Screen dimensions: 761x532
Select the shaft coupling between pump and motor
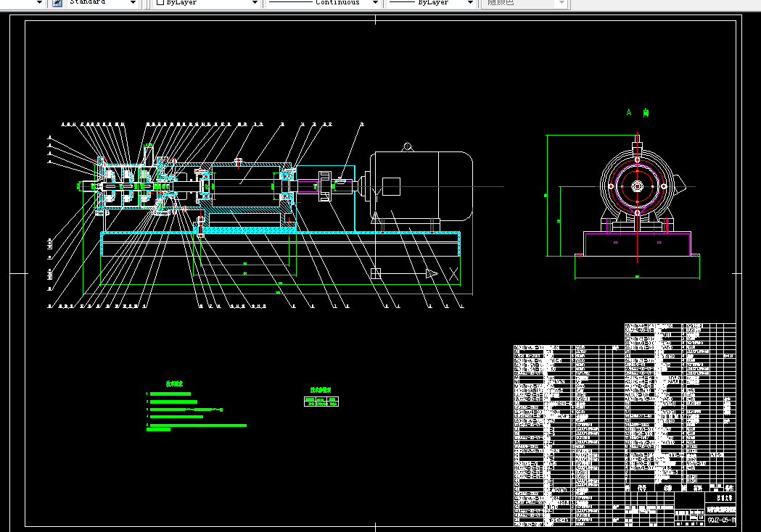[x=325, y=186]
